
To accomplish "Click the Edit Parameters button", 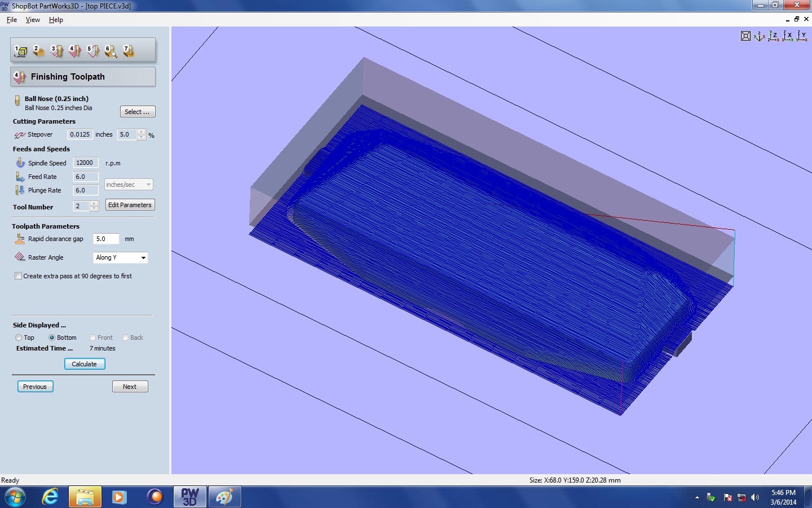I will coord(130,205).
